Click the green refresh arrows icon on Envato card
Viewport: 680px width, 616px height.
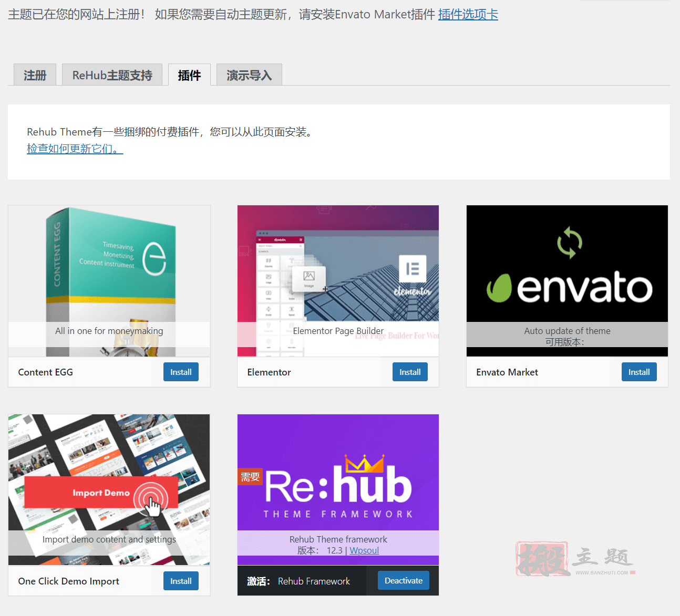[570, 243]
